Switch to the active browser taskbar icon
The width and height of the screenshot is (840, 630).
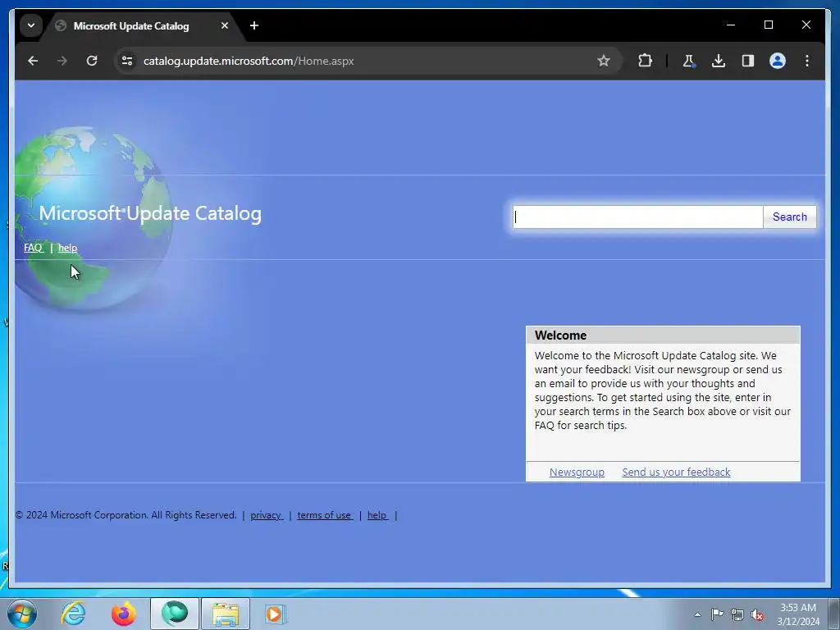[175, 614]
